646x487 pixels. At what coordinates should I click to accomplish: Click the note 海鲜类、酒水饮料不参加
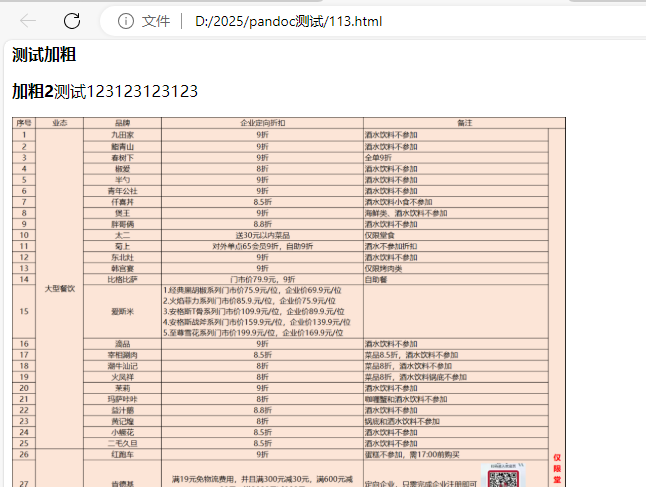point(406,213)
